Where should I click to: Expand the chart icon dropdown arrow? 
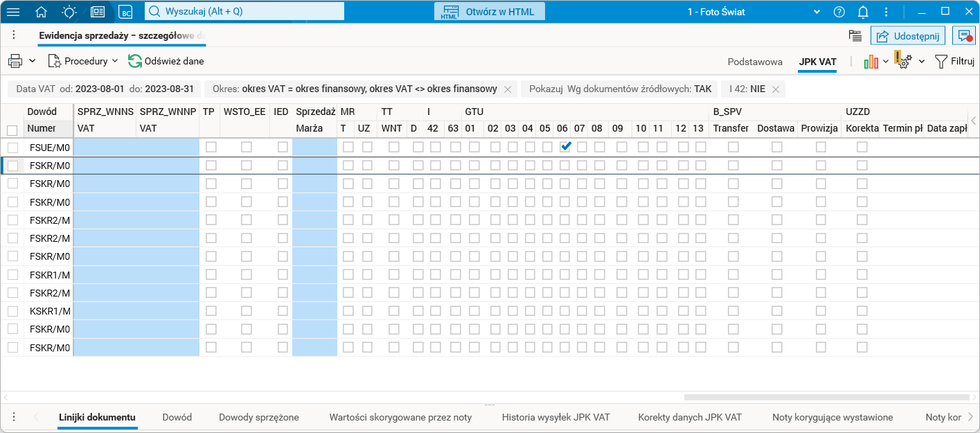tap(886, 62)
